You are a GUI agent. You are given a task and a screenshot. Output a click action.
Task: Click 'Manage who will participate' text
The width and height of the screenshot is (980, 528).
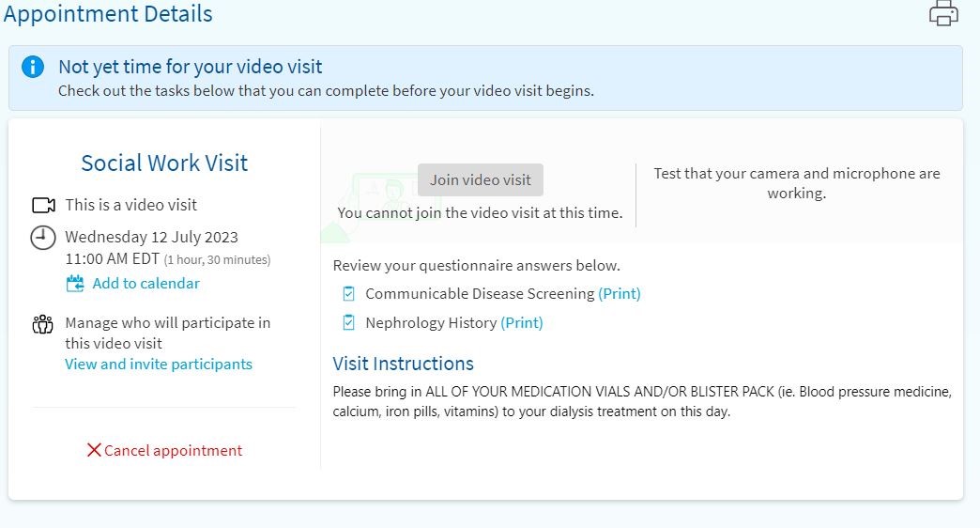click(167, 333)
